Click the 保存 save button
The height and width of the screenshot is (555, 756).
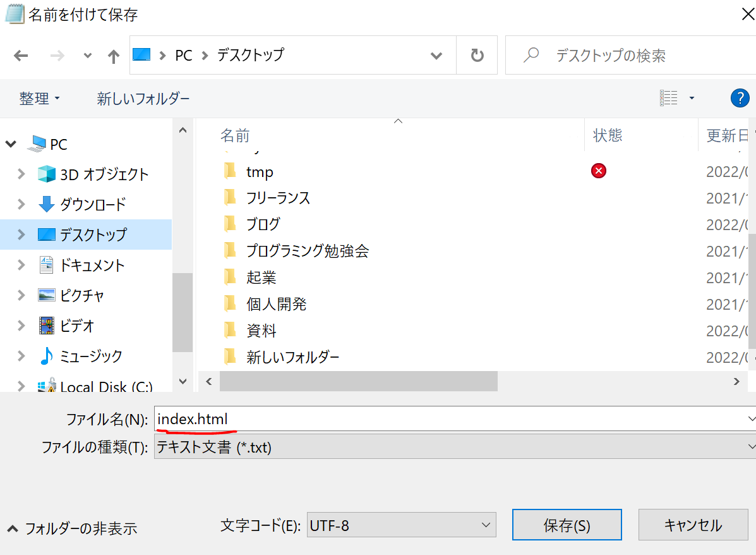[567, 525]
